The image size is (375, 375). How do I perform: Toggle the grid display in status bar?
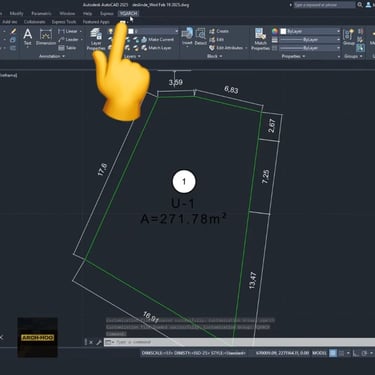click(x=333, y=353)
